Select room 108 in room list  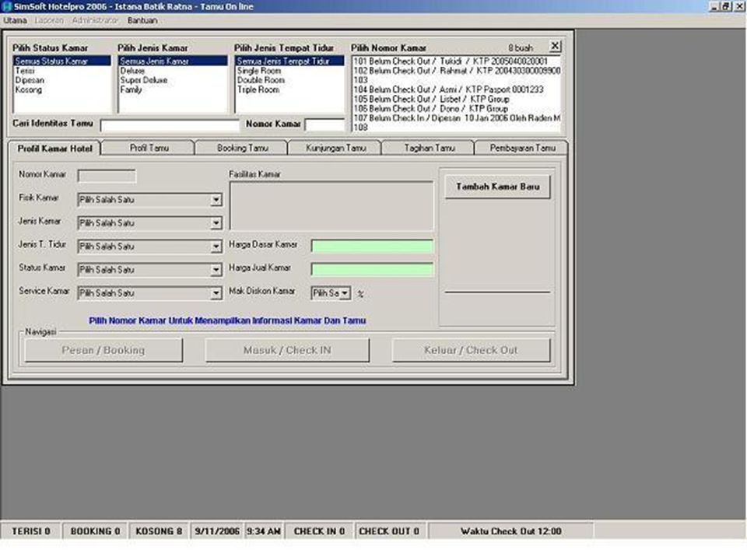pyautogui.click(x=457, y=127)
